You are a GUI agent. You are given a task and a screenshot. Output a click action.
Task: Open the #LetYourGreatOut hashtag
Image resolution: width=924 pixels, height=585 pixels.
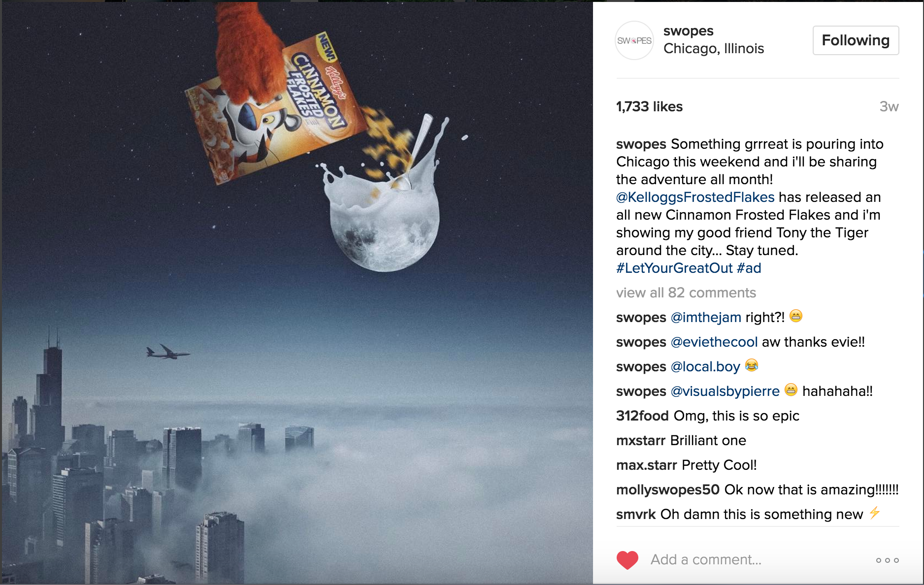674,268
